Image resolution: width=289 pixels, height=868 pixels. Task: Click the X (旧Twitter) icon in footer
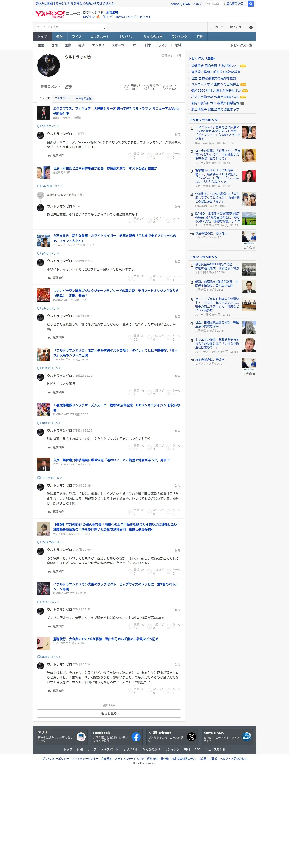coord(192,737)
